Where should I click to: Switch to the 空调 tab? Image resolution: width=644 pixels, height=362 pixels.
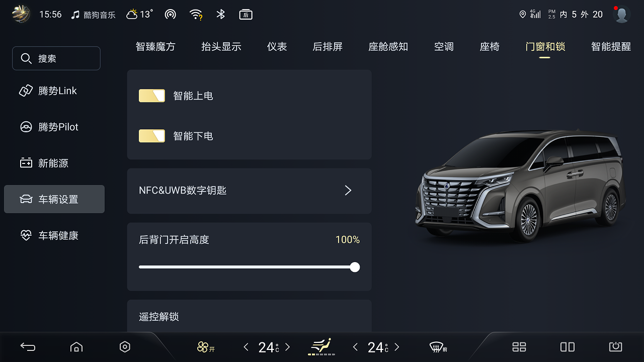click(444, 47)
